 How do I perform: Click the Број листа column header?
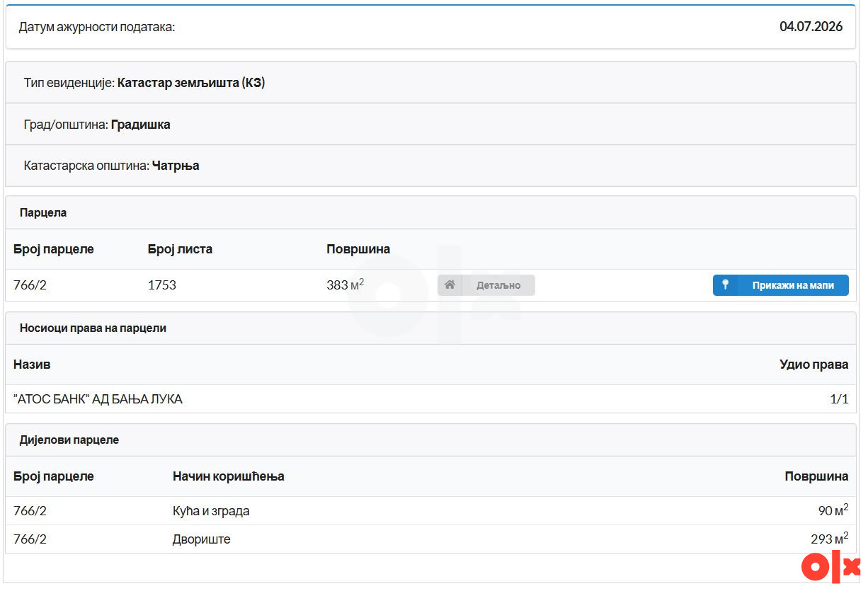coord(180,249)
